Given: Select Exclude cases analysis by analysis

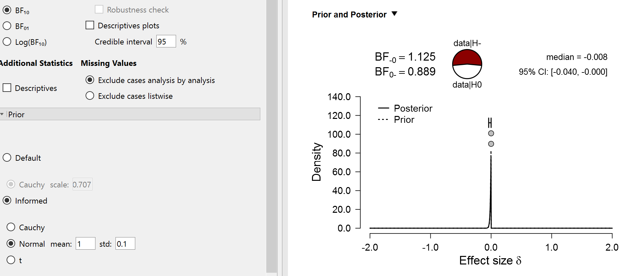Looking at the screenshot, I should [x=90, y=80].
